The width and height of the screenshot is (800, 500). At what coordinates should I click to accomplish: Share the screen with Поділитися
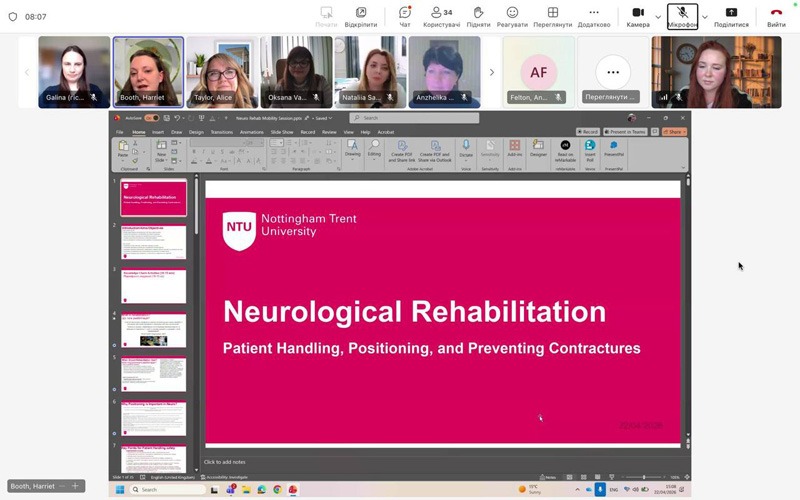pyautogui.click(x=731, y=16)
